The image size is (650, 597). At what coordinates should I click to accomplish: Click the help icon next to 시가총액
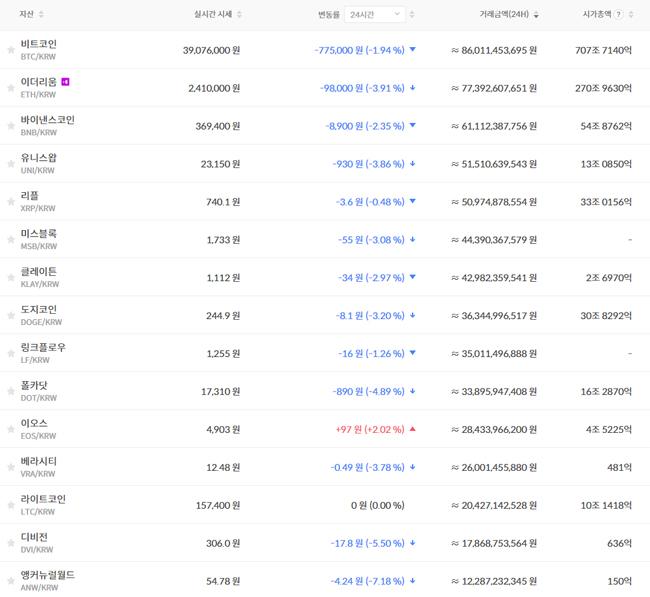pyautogui.click(x=619, y=15)
